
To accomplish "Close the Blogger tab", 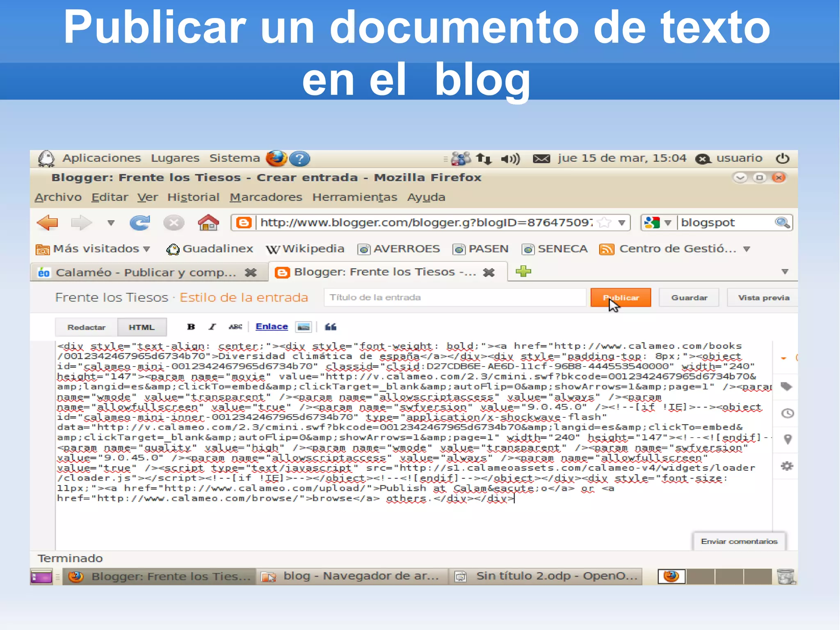I will pos(489,272).
